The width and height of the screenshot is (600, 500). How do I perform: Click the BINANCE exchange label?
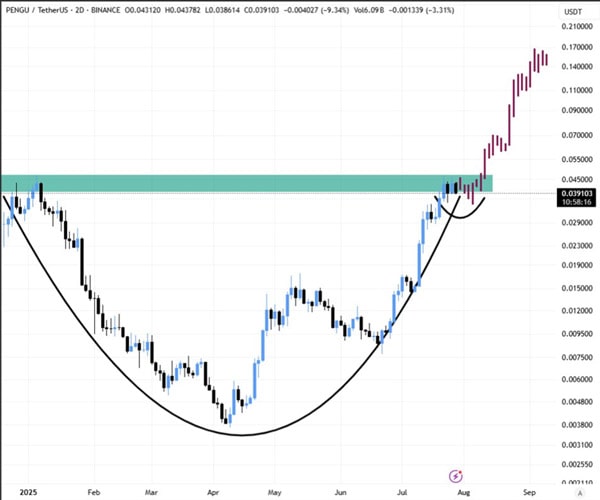tap(106, 10)
